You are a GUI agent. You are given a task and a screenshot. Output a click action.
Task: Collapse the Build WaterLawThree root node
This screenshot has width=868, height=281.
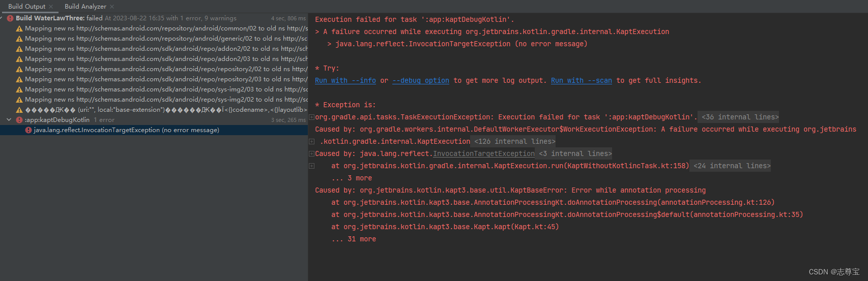2,18
